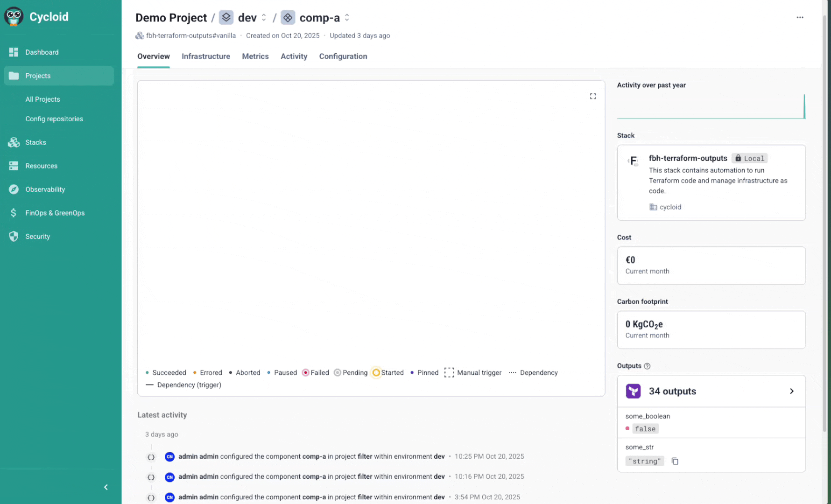Image resolution: width=831 pixels, height=504 pixels.
Task: Collapse the left sidebar
Action: [106, 487]
